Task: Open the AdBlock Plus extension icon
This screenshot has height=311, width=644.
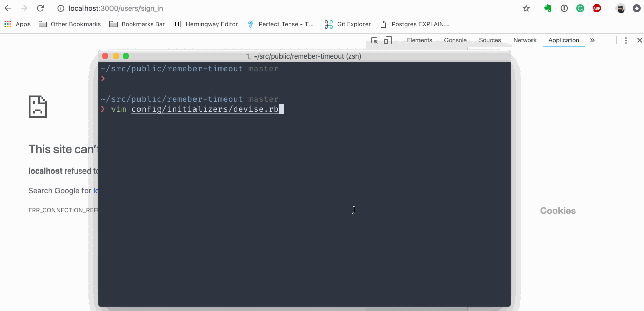Action: coord(597,8)
